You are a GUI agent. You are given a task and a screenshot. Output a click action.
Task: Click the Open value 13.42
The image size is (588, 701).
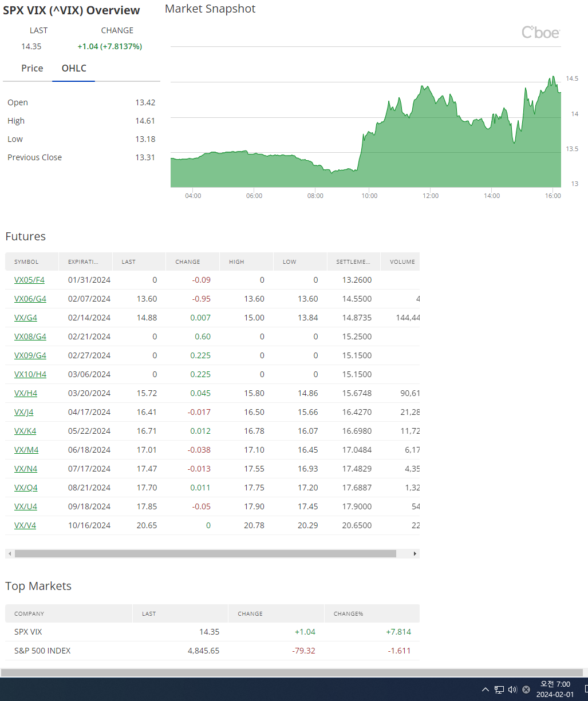145,102
